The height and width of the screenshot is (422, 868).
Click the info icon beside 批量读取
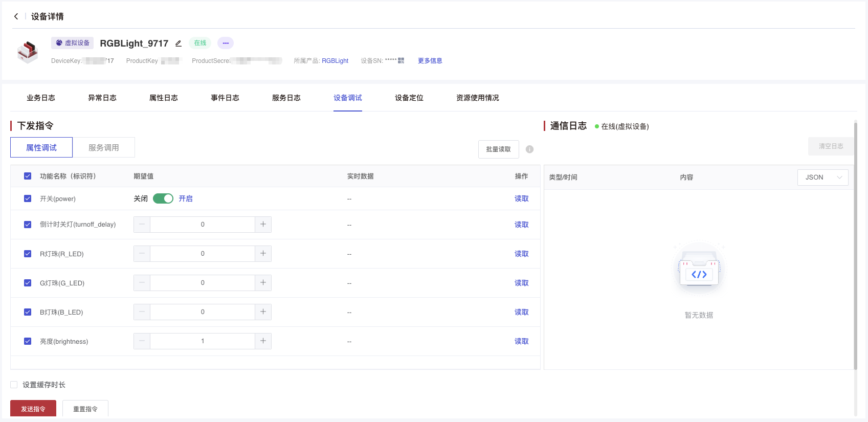tap(529, 149)
